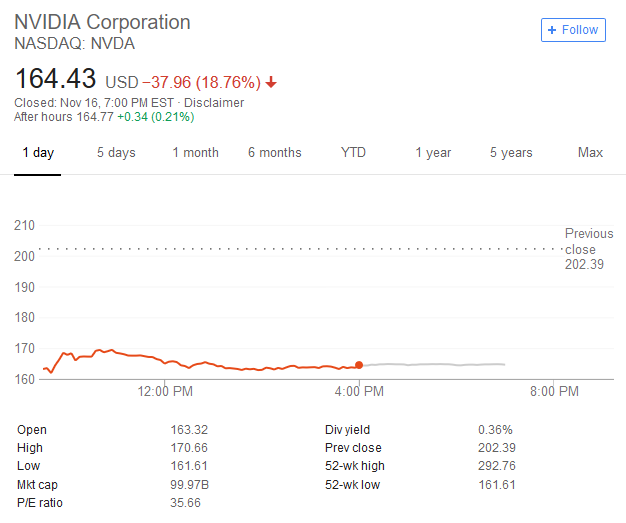This screenshot has width=626, height=523.
Task: Select the 1 day tab
Action: 38,153
